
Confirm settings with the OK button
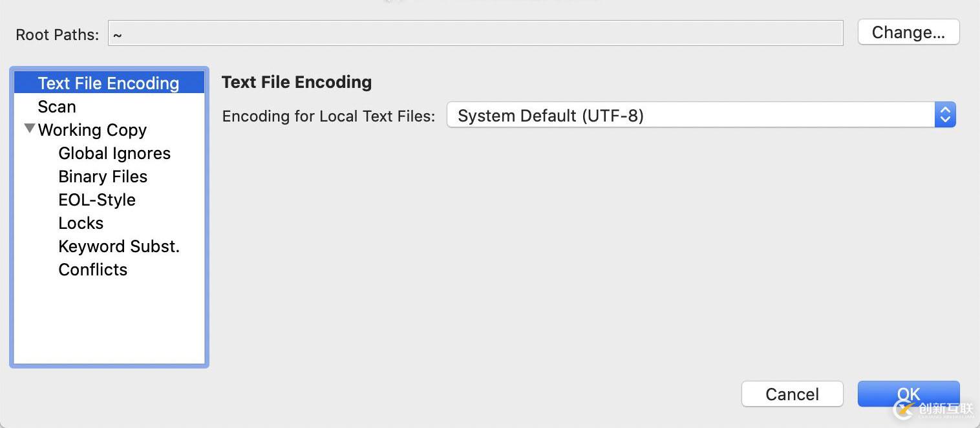pos(908,394)
